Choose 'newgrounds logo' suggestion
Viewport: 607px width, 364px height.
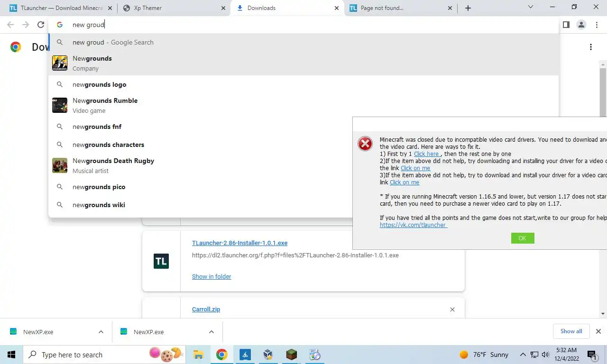click(x=303, y=84)
